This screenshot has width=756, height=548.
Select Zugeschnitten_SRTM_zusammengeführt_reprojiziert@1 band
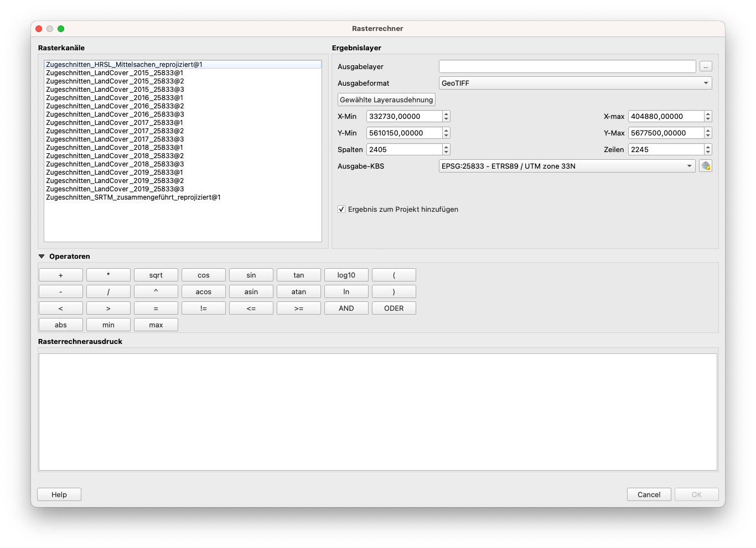183,197
